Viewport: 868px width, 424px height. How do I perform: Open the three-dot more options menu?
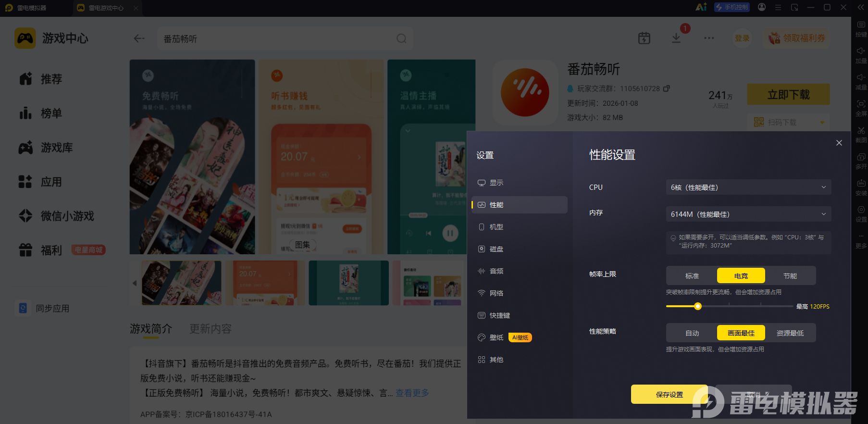pyautogui.click(x=709, y=38)
